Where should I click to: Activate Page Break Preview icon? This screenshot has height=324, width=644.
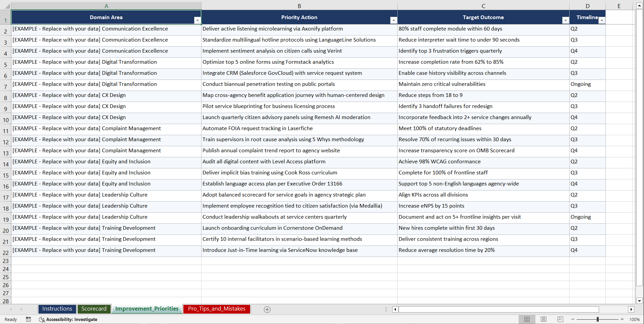(560, 319)
